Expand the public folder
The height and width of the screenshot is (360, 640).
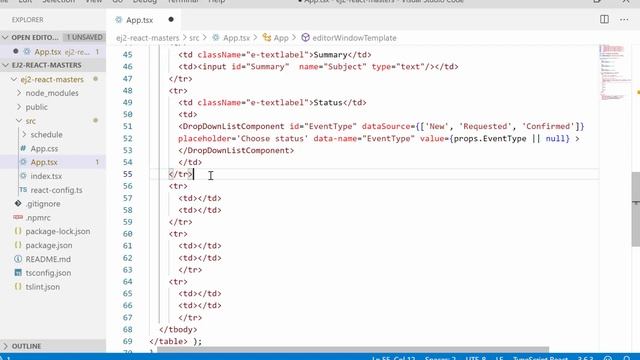(36, 107)
